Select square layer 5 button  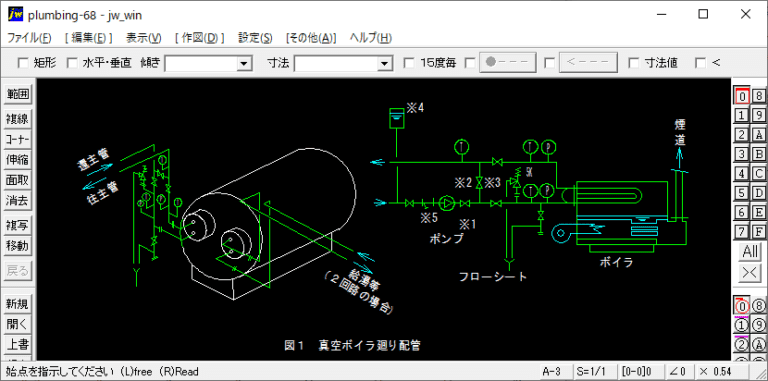click(742, 193)
